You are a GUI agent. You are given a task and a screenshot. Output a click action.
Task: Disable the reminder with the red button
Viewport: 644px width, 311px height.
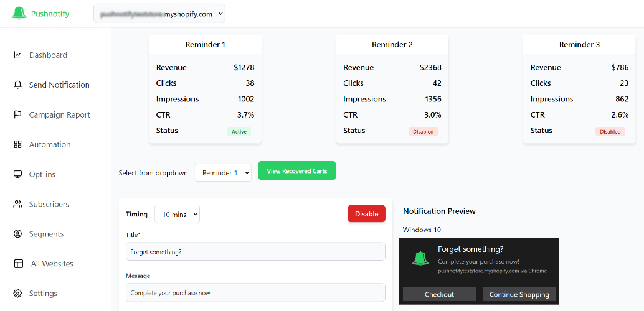point(366,213)
